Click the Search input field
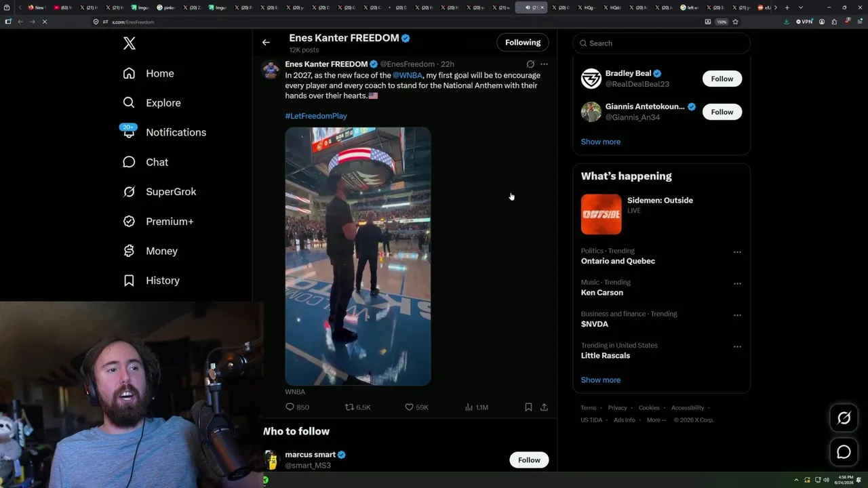 pyautogui.click(x=661, y=43)
